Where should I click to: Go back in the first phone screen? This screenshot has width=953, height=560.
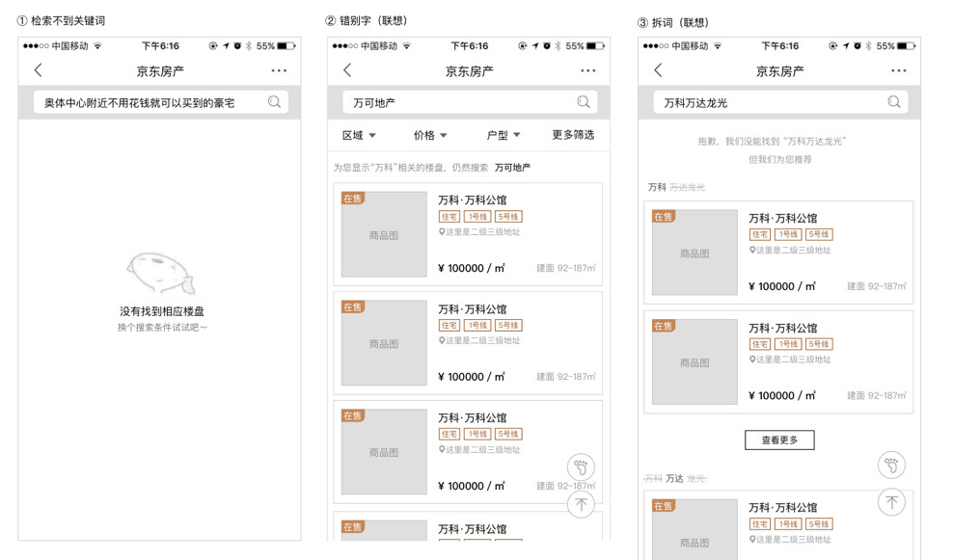(39, 70)
